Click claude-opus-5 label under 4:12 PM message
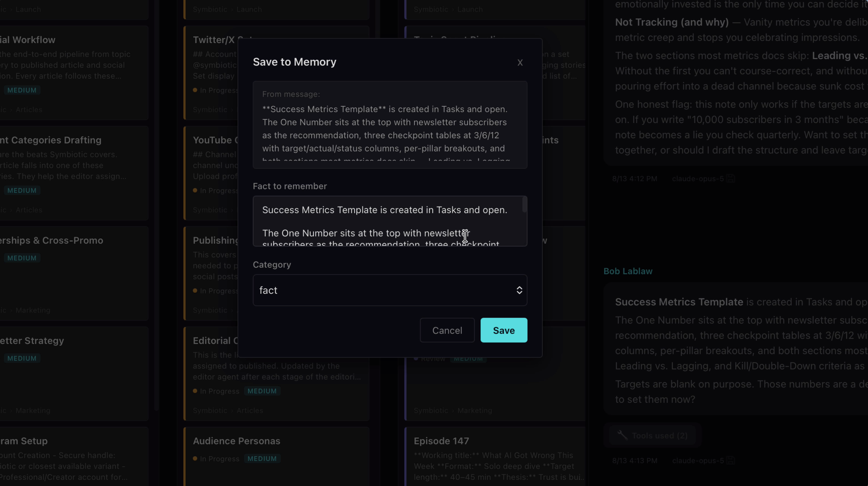Screen dimensions: 868x486 pos(698,179)
